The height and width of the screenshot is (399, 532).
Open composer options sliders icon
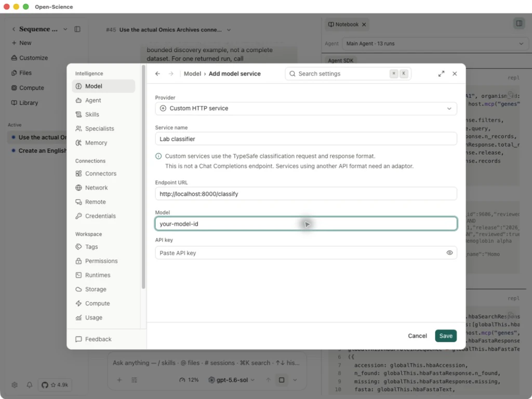(x=135, y=380)
